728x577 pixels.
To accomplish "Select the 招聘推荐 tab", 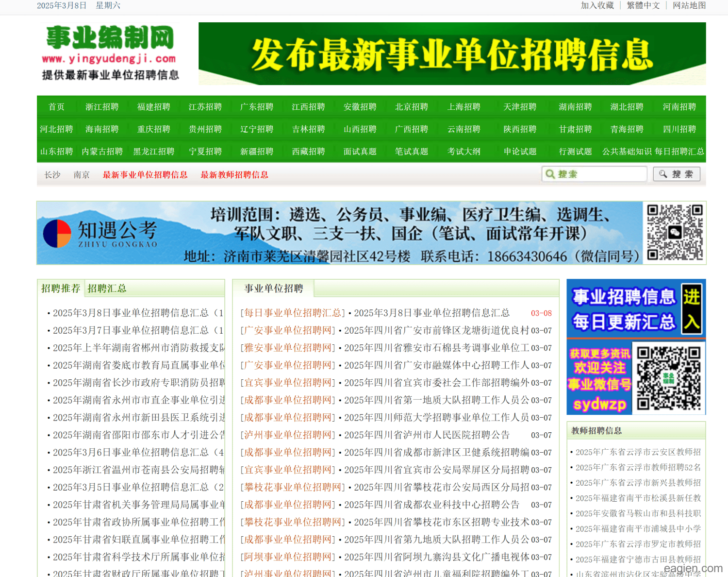I will (x=61, y=288).
